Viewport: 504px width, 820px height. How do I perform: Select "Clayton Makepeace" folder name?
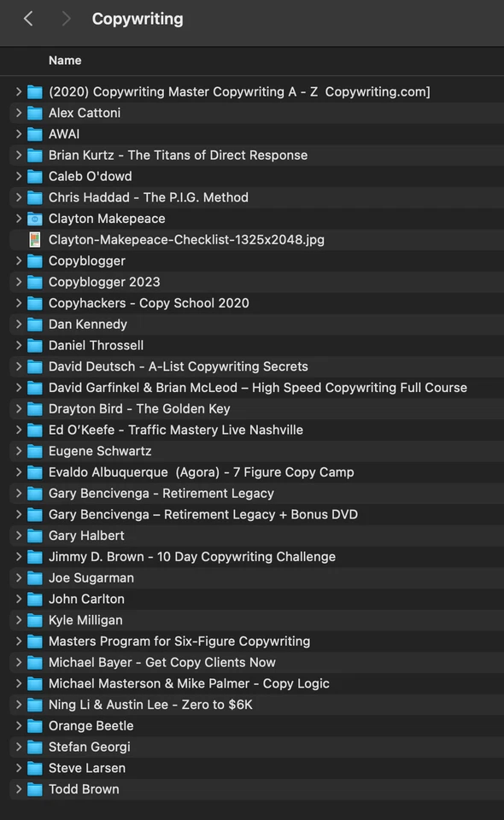click(x=107, y=219)
